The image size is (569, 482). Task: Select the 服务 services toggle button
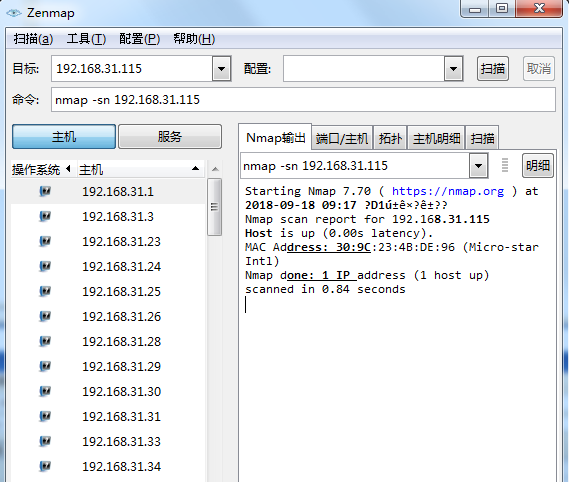click(x=170, y=137)
